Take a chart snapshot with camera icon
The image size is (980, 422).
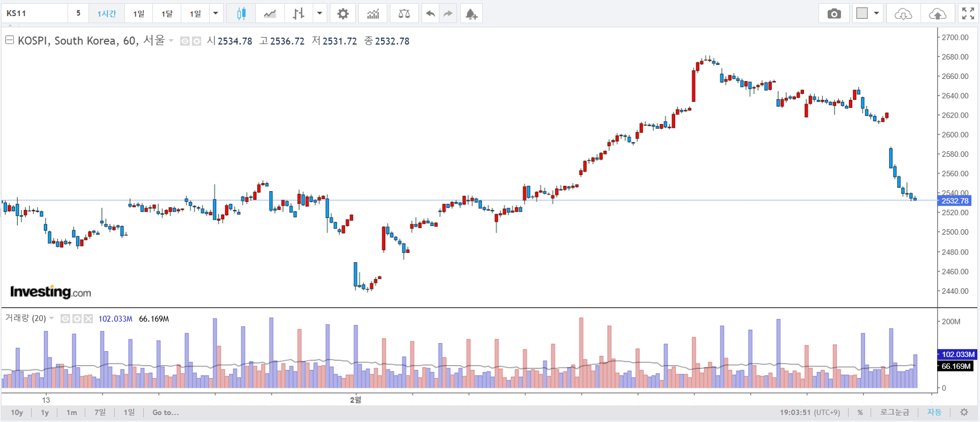[x=834, y=13]
